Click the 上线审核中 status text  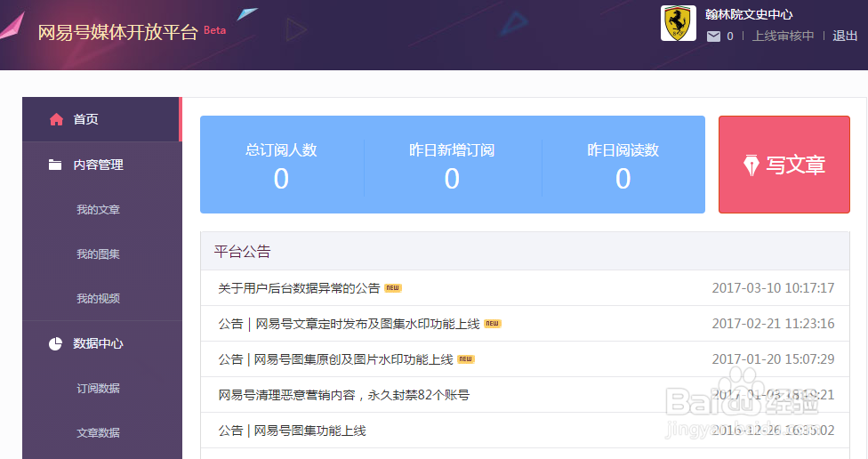point(783,36)
